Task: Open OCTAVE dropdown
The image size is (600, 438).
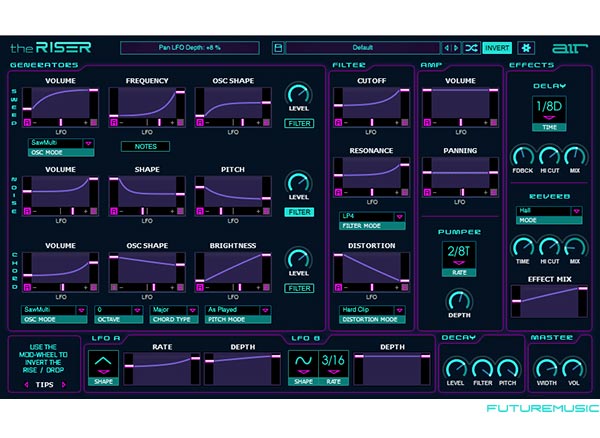Action: tap(119, 310)
